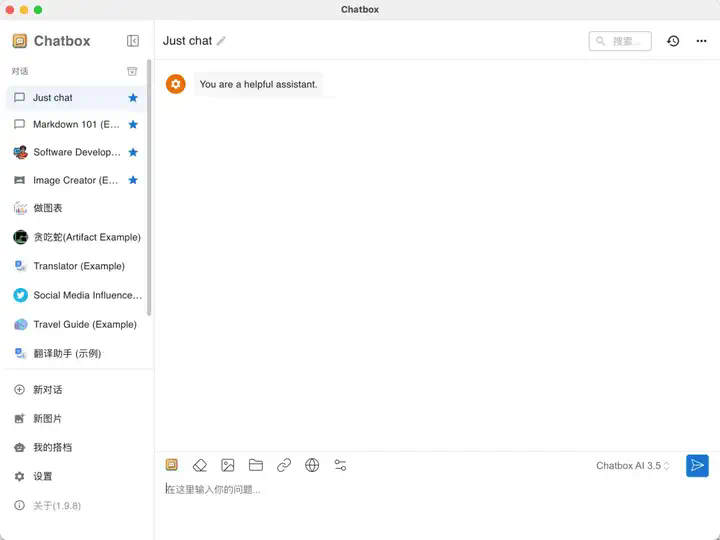Screen dimensions: 720x540
Task: Click the translate icon beside 翻译助手
Action: coord(20,354)
